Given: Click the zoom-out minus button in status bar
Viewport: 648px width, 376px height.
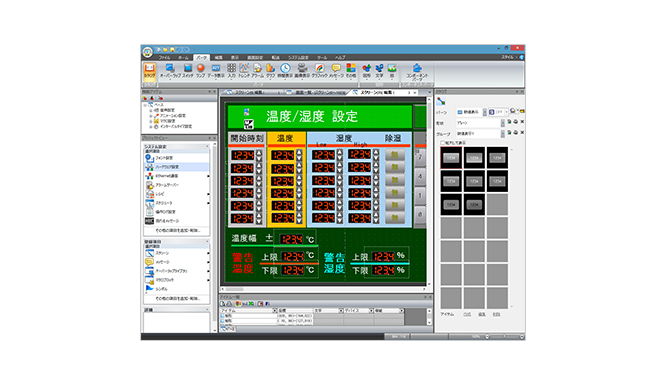Looking at the screenshot, I should [487, 337].
